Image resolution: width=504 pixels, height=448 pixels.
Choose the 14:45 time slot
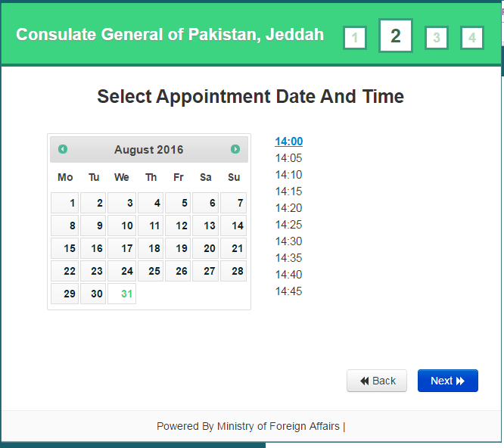pos(288,291)
